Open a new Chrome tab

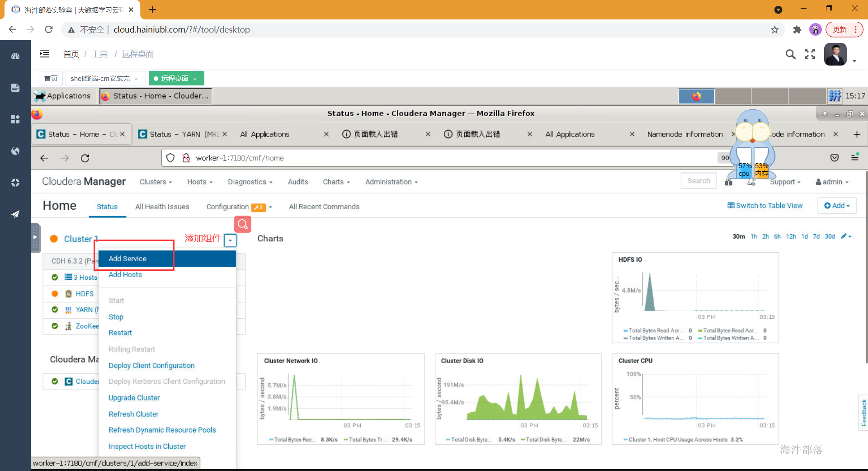point(152,9)
